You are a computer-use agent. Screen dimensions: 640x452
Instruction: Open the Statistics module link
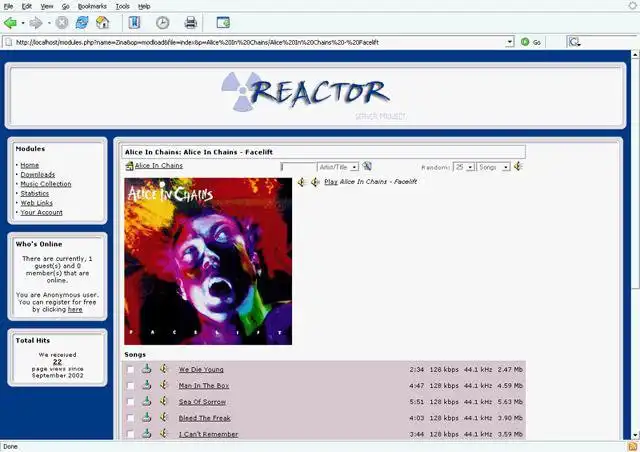click(x=35, y=194)
